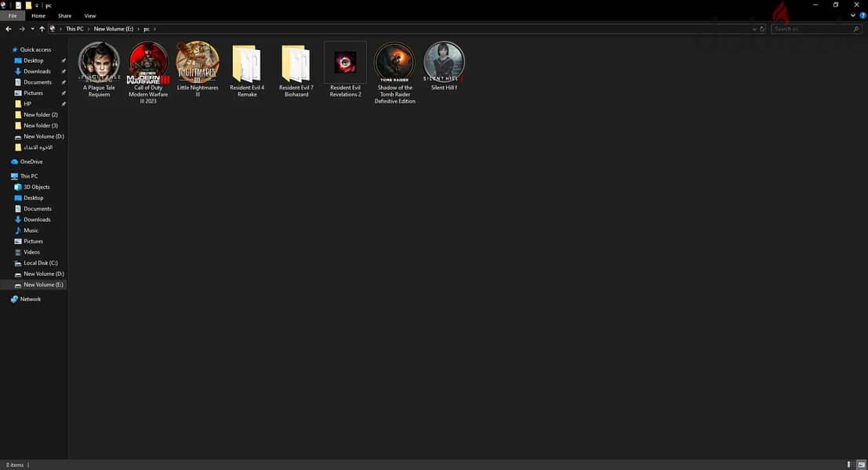Open Videos under This PC
868x470 pixels.
coord(31,252)
